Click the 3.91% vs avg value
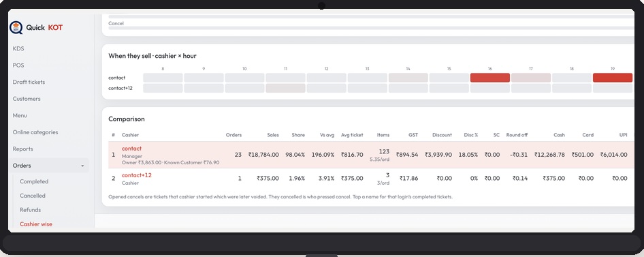 tap(326, 179)
